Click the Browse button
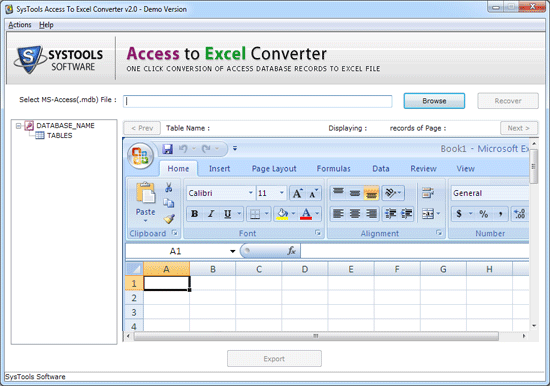Image resolution: width=550 pixels, height=386 pixels. (x=434, y=101)
